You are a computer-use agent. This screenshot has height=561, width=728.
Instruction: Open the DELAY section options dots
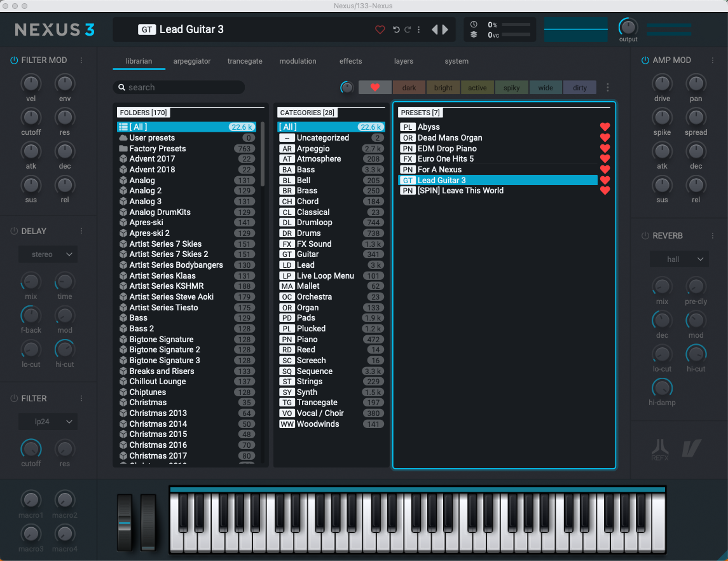pos(82,232)
